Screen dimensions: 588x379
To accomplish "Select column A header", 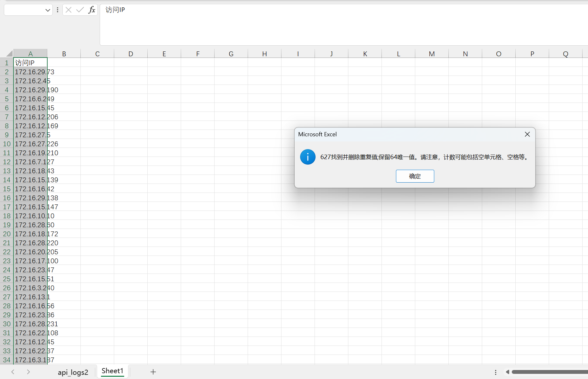I will (x=31, y=54).
